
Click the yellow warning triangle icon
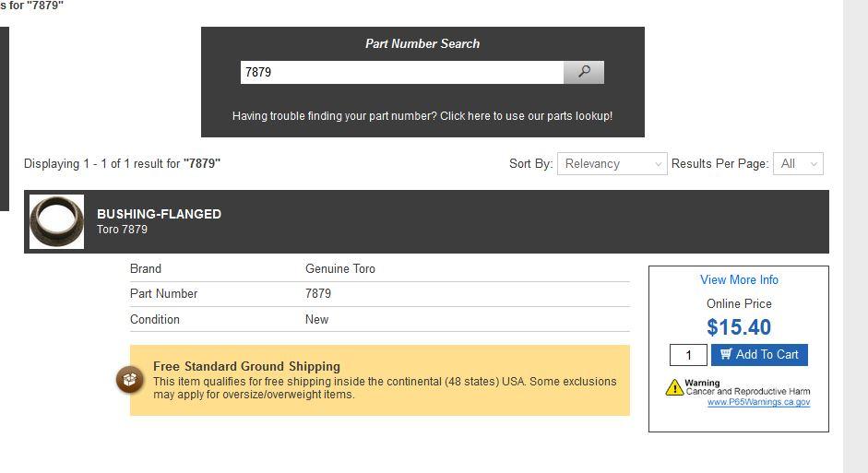pyautogui.click(x=674, y=387)
